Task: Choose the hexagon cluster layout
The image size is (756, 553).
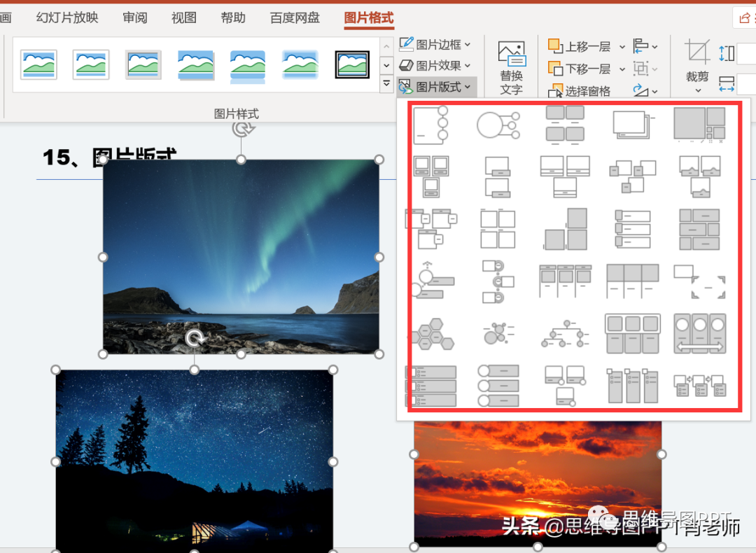Action: 433,334
